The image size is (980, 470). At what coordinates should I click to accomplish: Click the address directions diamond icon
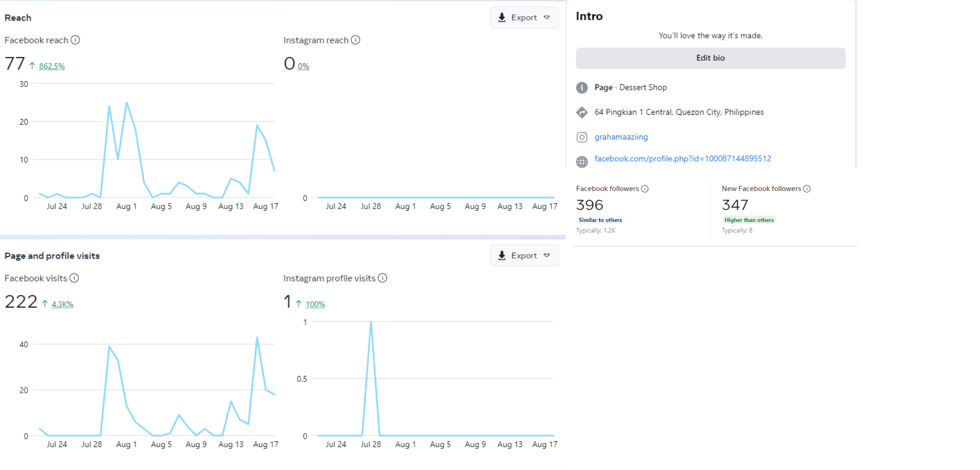[x=582, y=112]
